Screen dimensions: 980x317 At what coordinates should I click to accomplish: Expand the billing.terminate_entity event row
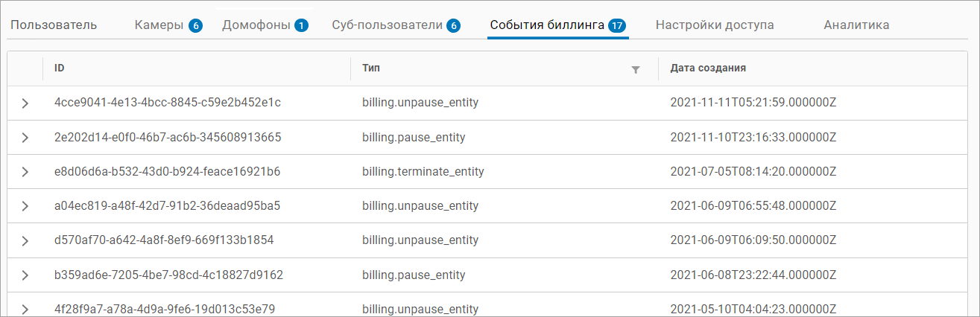click(25, 172)
